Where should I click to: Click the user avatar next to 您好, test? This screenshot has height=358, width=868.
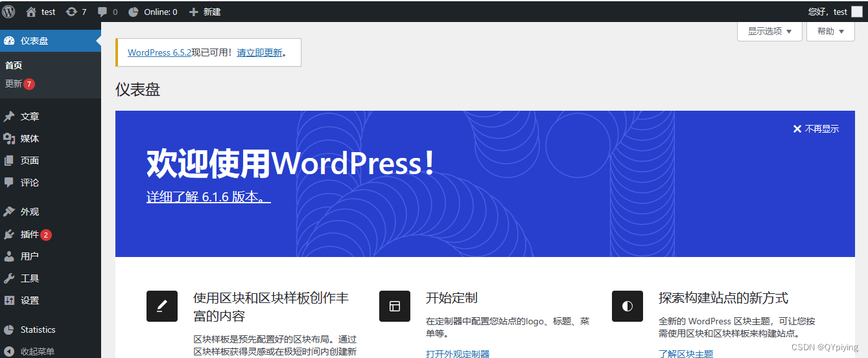(x=857, y=12)
